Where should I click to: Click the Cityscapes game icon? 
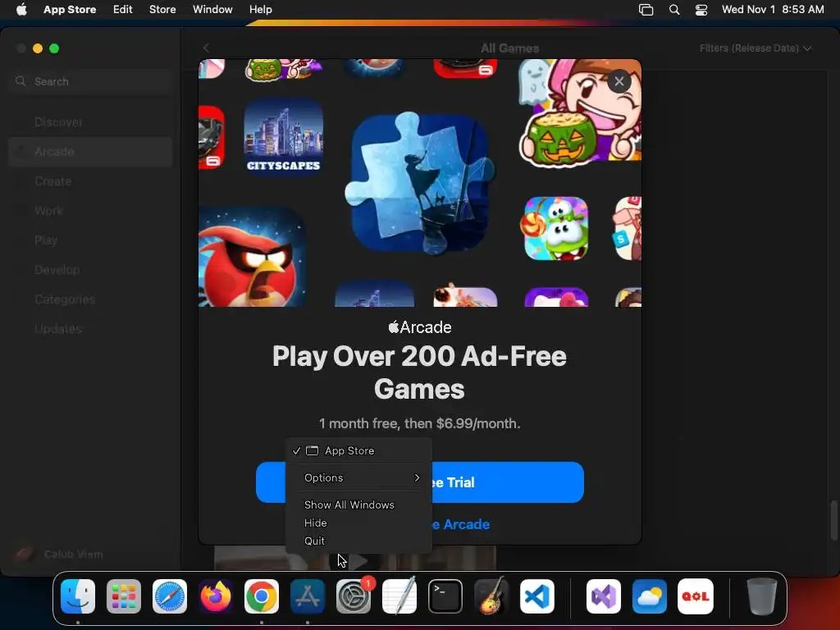pos(283,137)
